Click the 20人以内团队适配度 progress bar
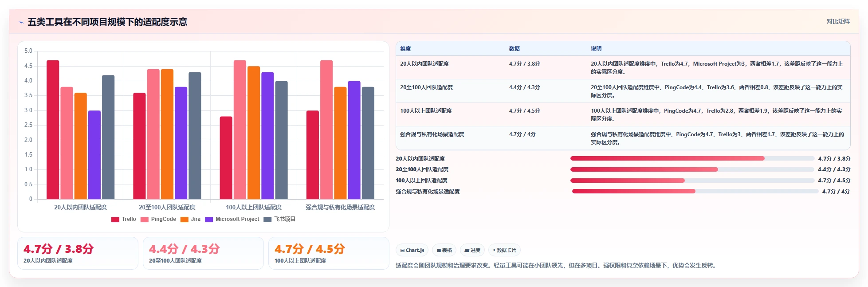Image resolution: width=868 pixels, height=287 pixels. 692,158
